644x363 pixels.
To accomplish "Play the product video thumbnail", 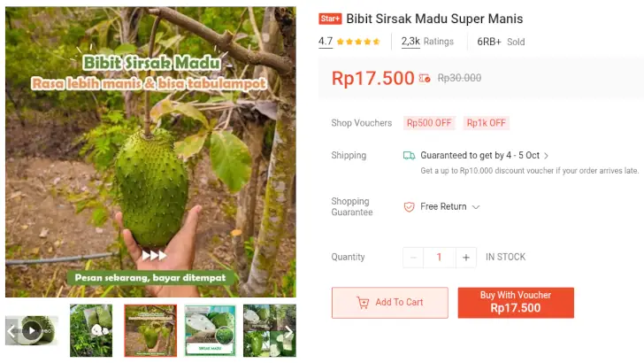I will (x=32, y=331).
